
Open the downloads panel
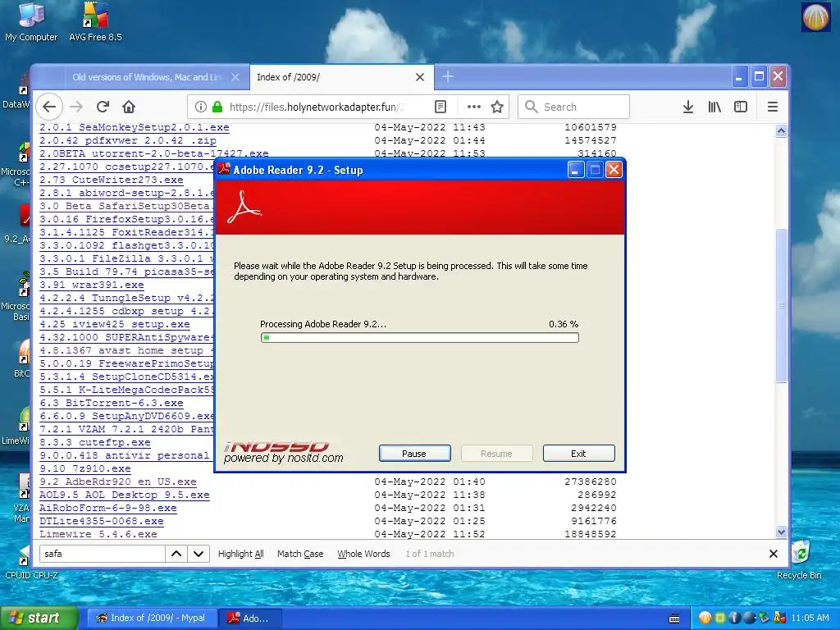(688, 107)
